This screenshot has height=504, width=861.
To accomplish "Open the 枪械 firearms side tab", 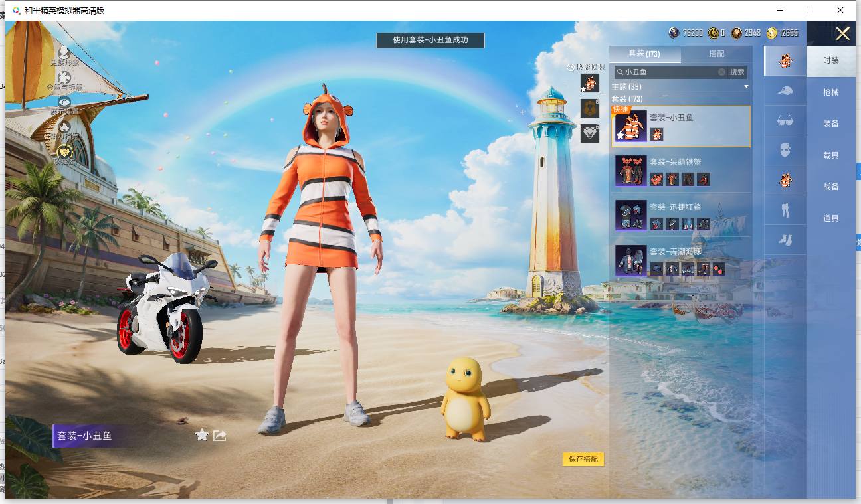I will (830, 92).
